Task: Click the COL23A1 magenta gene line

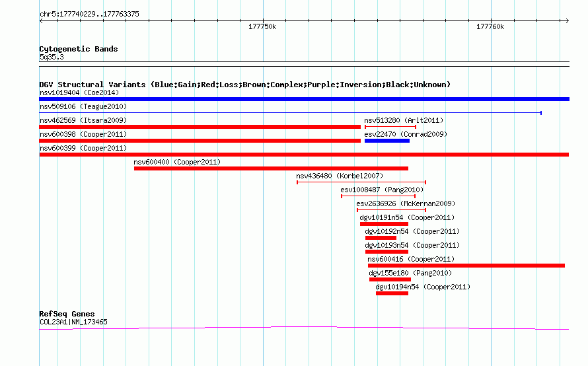Action: click(304, 328)
